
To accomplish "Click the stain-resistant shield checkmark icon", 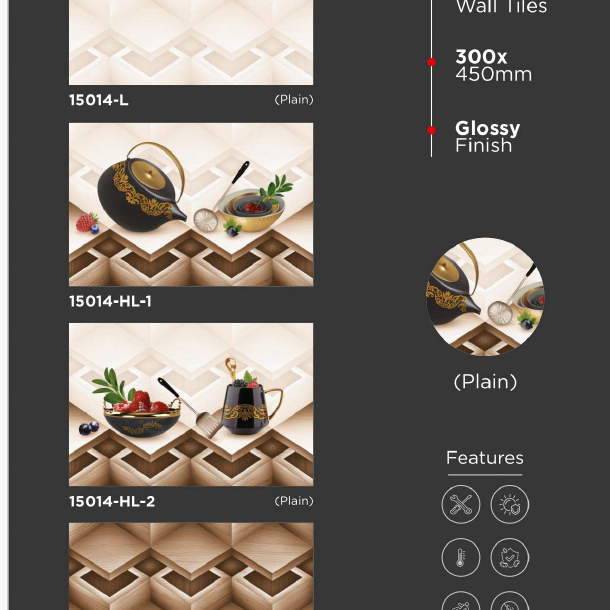I will click(510, 557).
